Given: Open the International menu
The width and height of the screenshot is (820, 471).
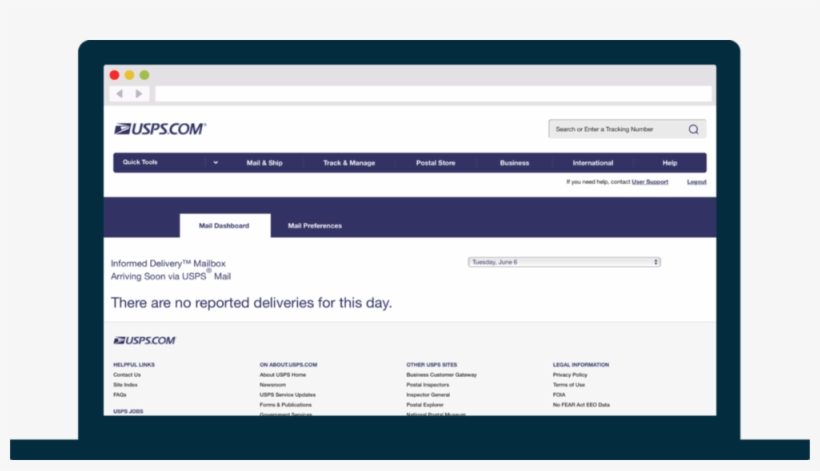Looking at the screenshot, I should (593, 163).
